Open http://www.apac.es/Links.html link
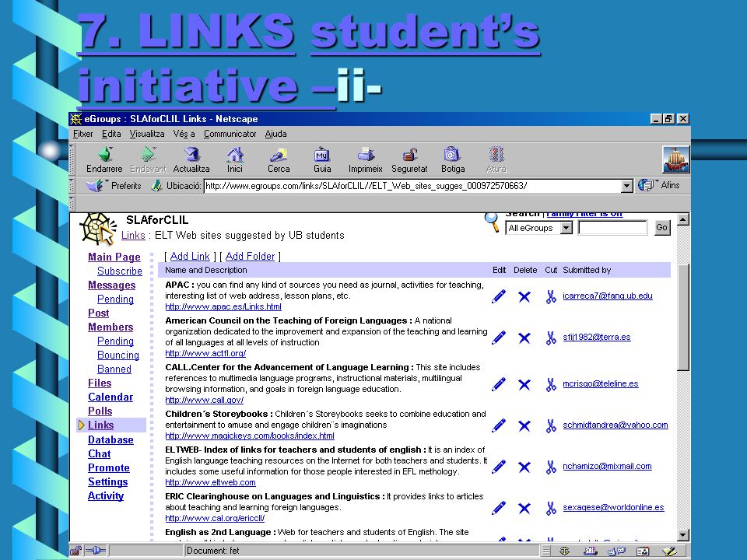The height and width of the screenshot is (560, 747). (223, 306)
